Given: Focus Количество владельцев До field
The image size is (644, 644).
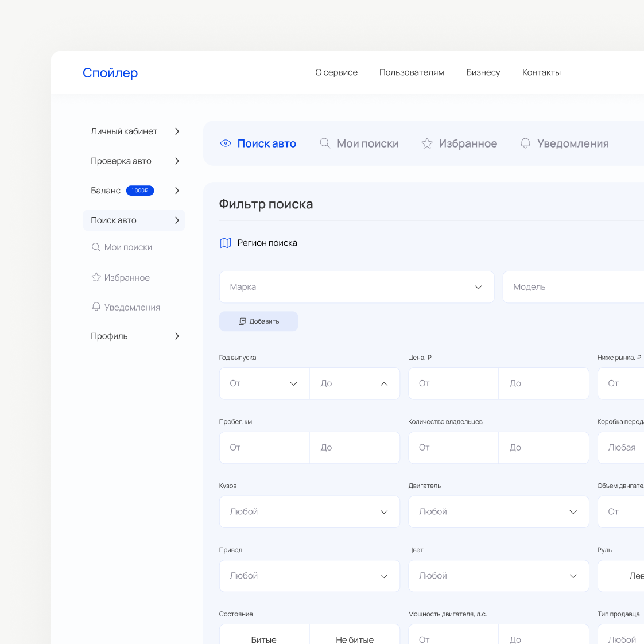Looking at the screenshot, I should tap(544, 448).
